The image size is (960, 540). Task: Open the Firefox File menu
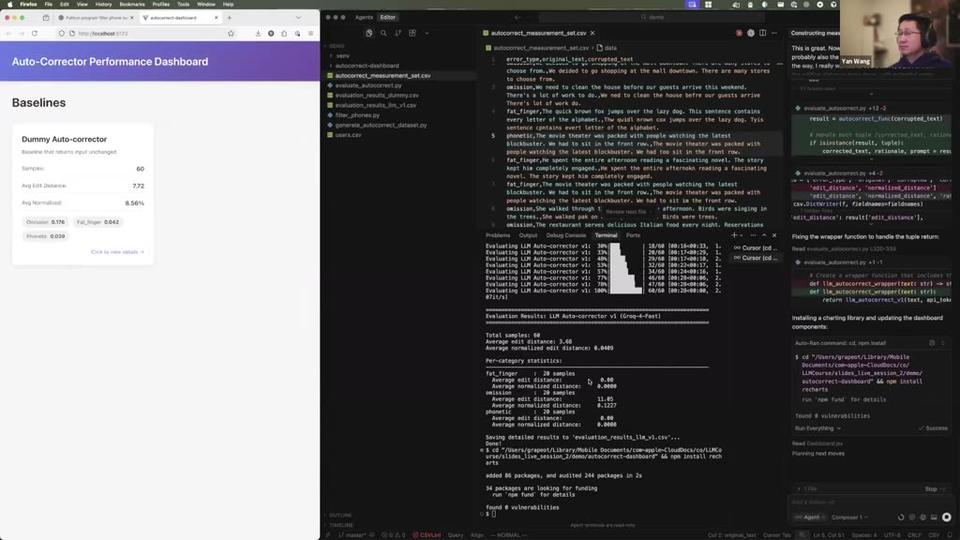coord(48,4)
